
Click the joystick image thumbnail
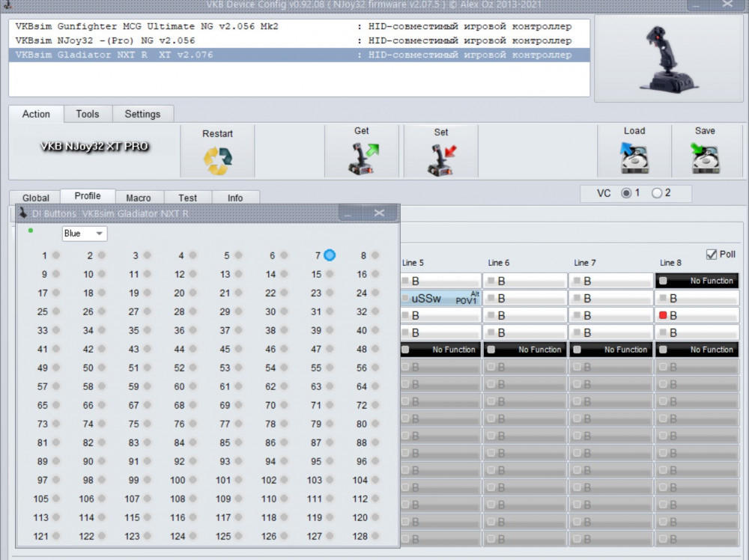pyautogui.click(x=667, y=58)
